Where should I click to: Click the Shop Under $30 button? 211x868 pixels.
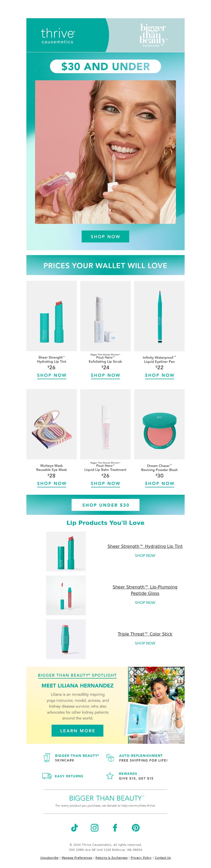(105, 505)
